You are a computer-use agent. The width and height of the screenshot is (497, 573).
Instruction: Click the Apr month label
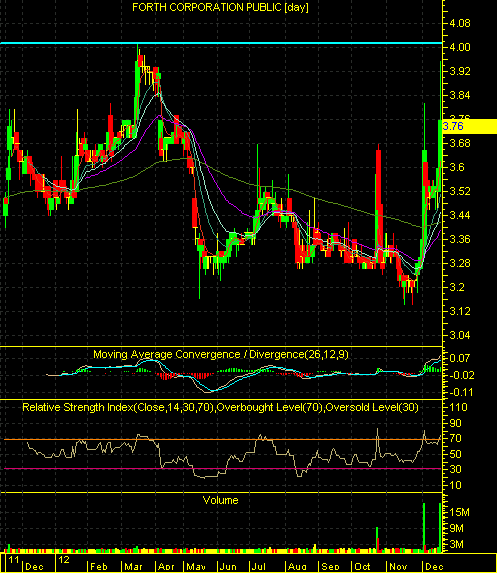coord(166,567)
